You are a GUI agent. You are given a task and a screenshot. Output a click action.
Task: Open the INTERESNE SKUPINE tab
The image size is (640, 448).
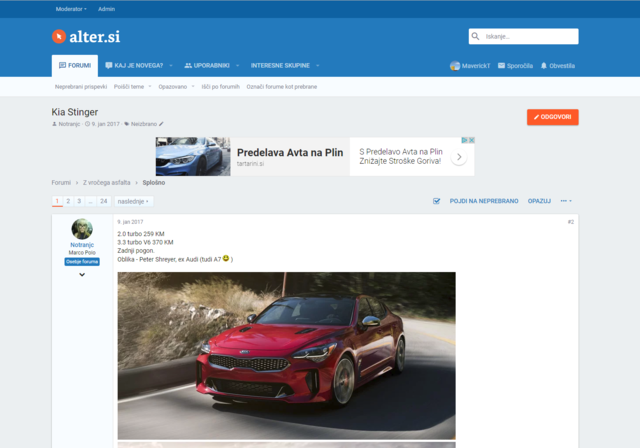(280, 66)
